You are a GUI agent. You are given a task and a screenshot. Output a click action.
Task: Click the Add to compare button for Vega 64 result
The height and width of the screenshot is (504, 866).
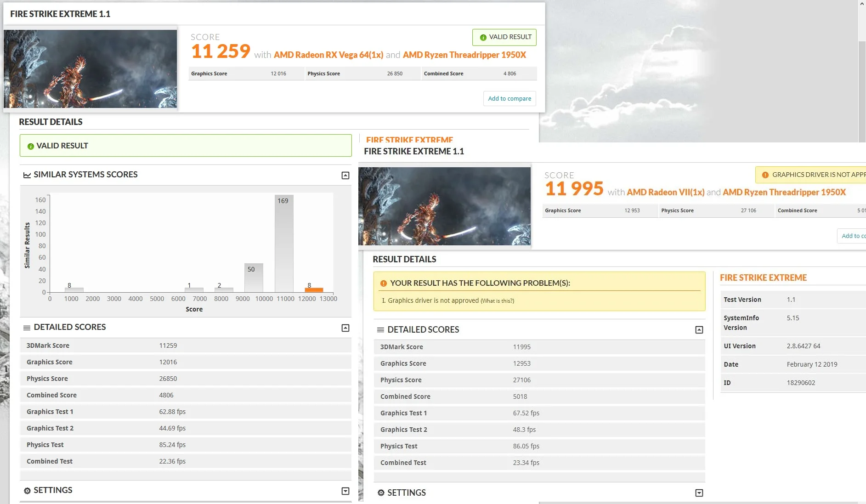509,98
